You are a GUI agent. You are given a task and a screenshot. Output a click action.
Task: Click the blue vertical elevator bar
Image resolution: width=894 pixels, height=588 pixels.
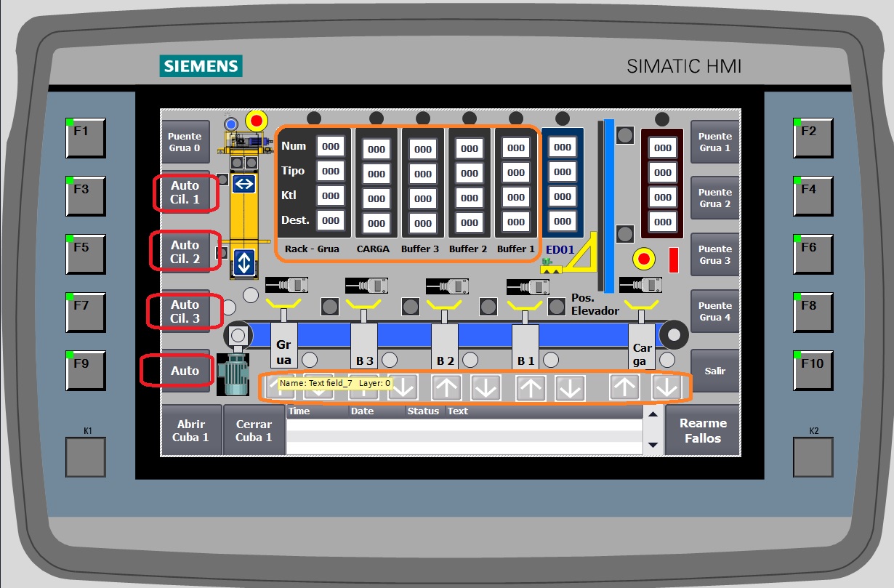pyautogui.click(x=609, y=205)
